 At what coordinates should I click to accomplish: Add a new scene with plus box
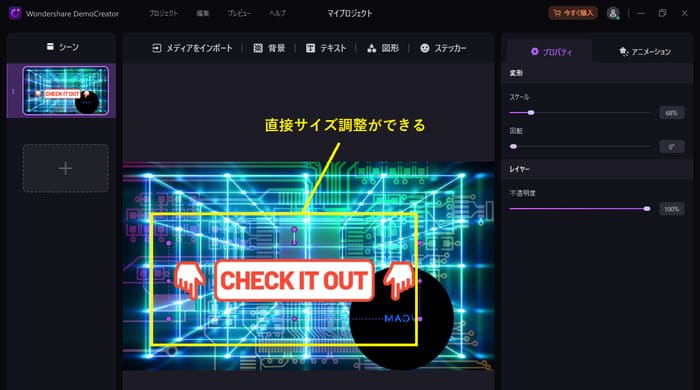[x=66, y=168]
